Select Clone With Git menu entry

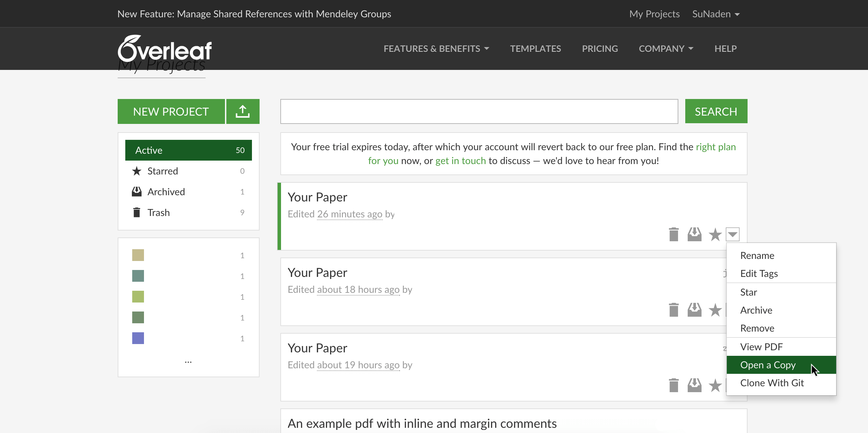tap(772, 383)
